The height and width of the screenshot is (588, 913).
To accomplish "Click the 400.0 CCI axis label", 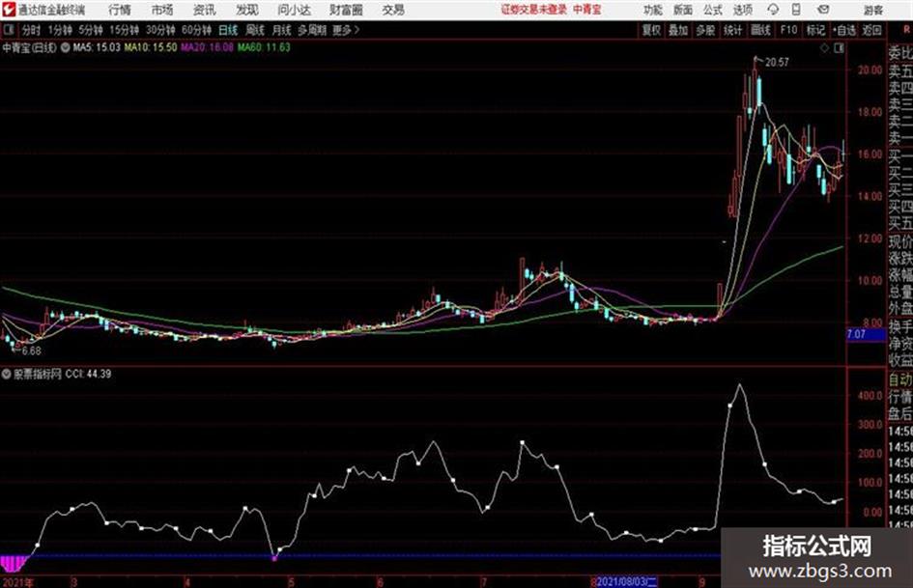I will click(x=870, y=395).
